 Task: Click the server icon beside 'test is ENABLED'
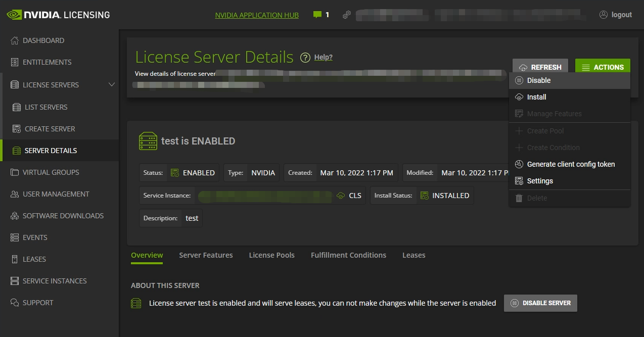(148, 141)
